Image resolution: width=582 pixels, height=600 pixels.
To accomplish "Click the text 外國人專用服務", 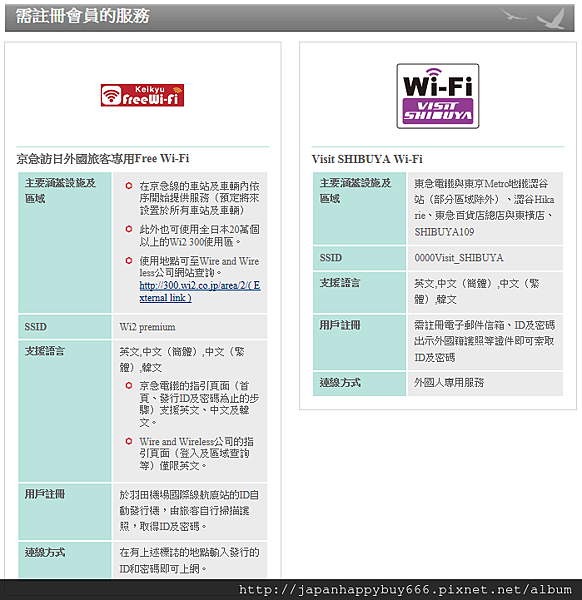I will point(449,383).
